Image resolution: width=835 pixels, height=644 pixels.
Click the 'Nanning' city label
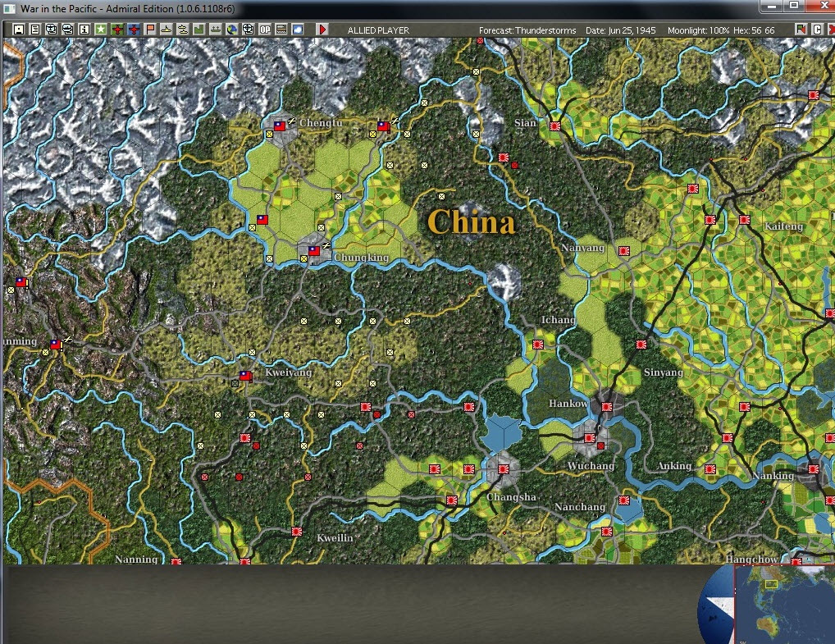pos(136,559)
